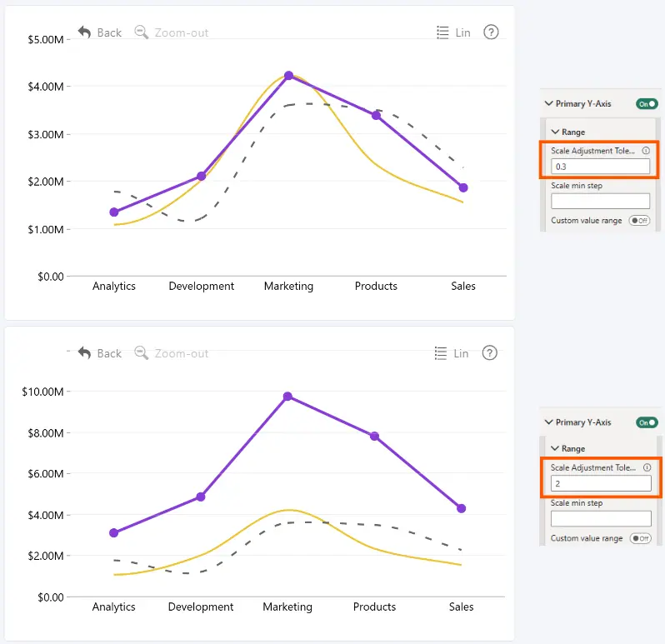The image size is (665, 644).
Task: Click the Analytics purple data point in top chart
Action: coord(114,212)
